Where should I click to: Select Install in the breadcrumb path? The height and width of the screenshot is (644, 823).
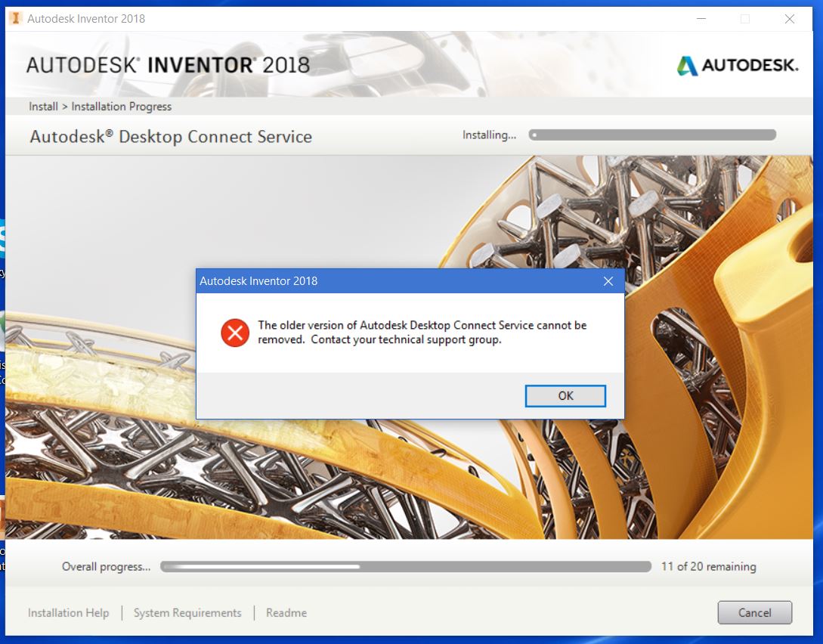tap(43, 106)
